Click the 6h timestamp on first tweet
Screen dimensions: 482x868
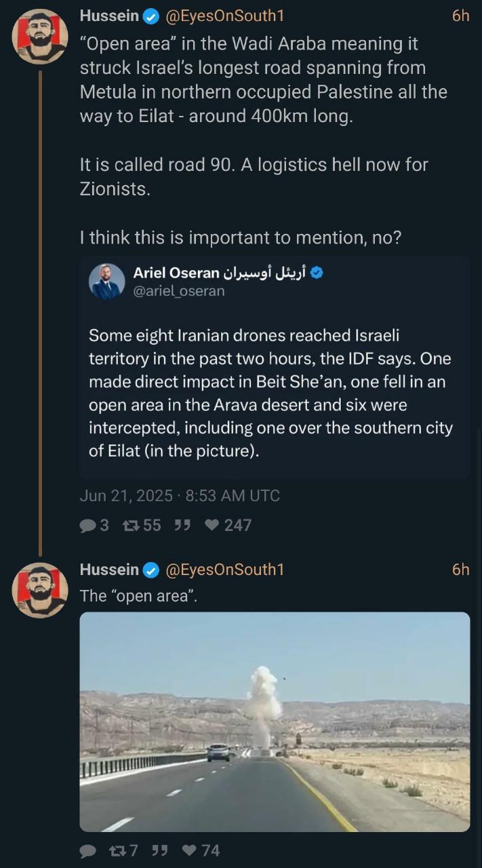[x=460, y=16]
